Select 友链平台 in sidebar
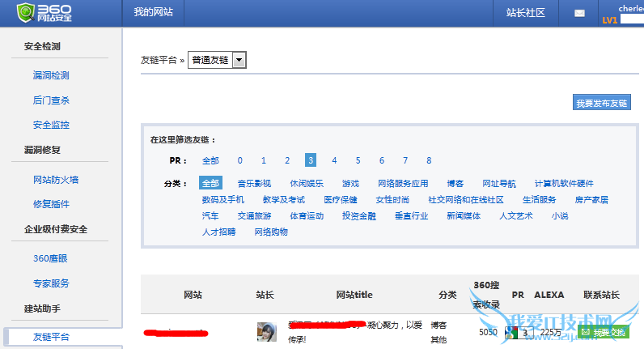Image resolution: width=644 pixels, height=349 pixels. coord(51,337)
